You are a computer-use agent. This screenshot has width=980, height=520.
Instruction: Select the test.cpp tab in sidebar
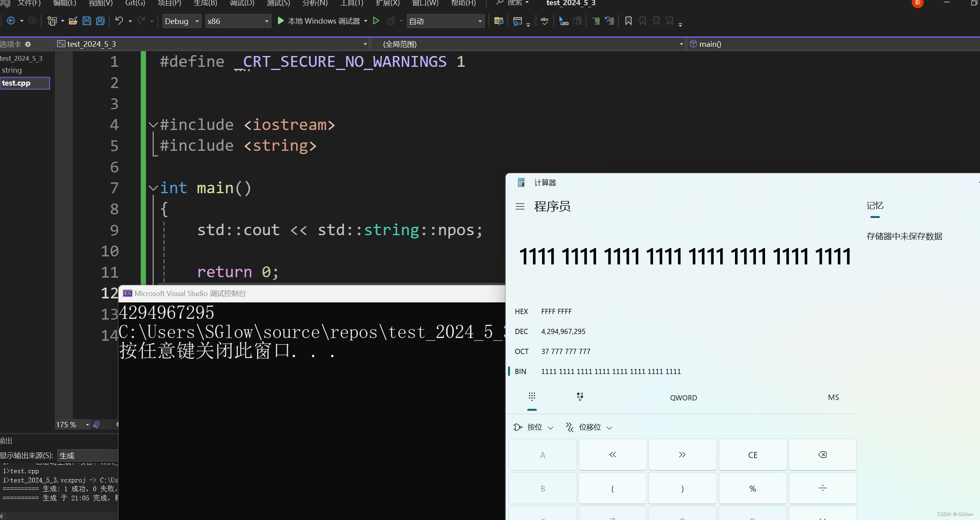[x=25, y=83]
